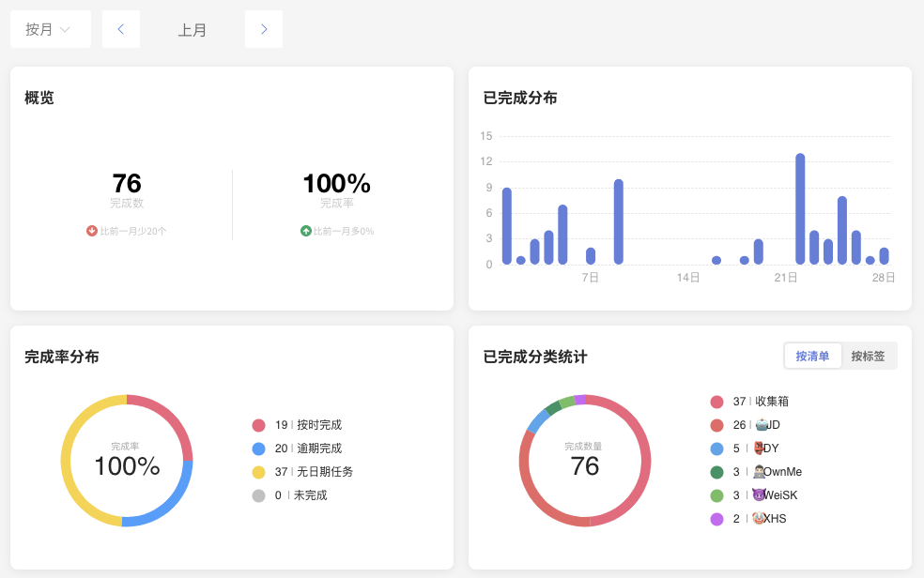
Task: Switch to 按标签 tab
Action: 868,357
